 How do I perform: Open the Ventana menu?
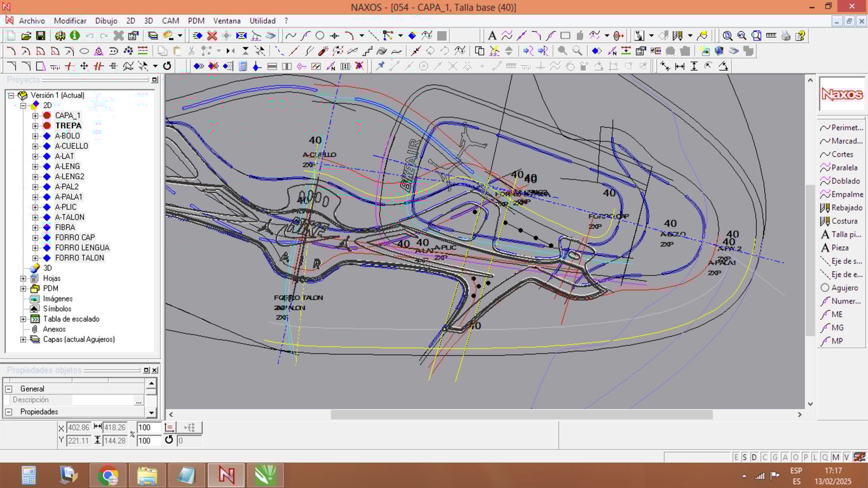point(227,21)
